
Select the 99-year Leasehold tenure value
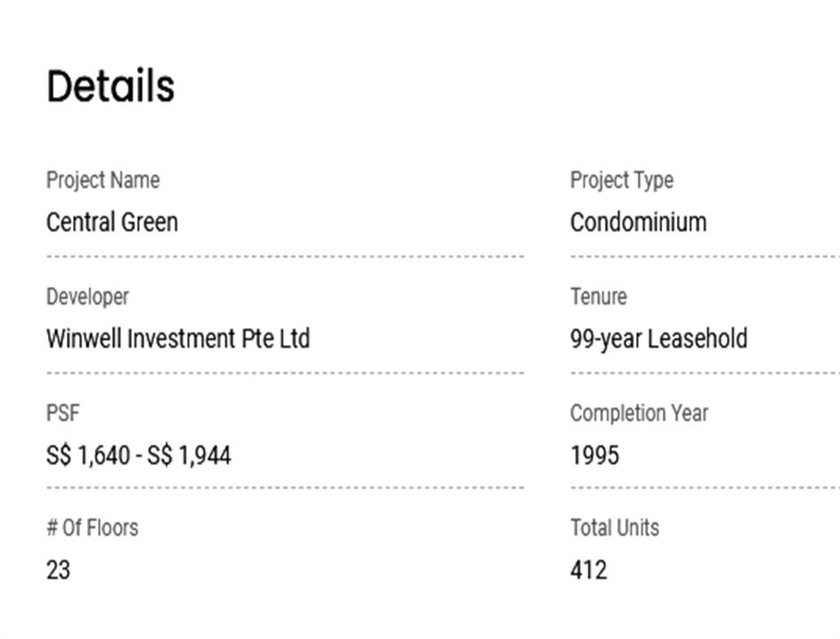click(x=658, y=339)
